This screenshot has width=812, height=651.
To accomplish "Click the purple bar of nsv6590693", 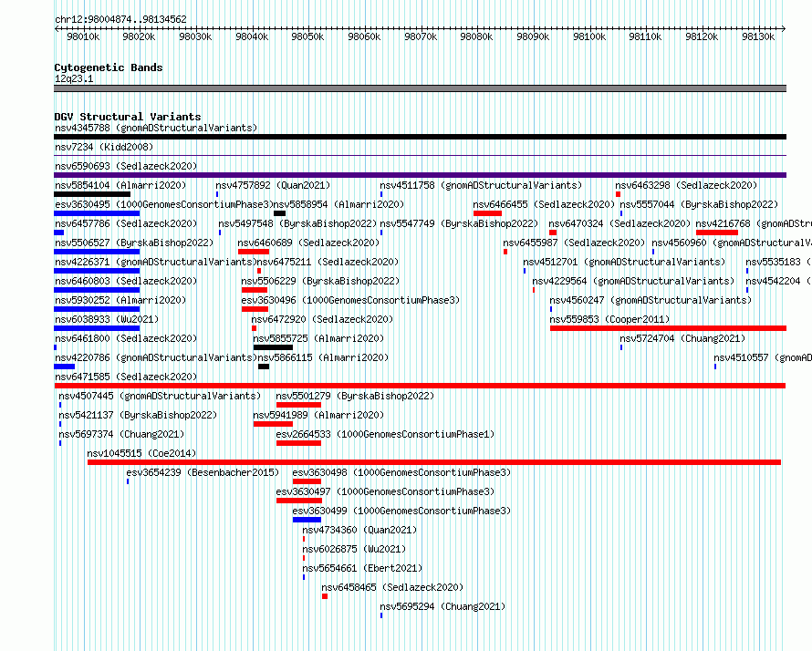I will coord(420,175).
